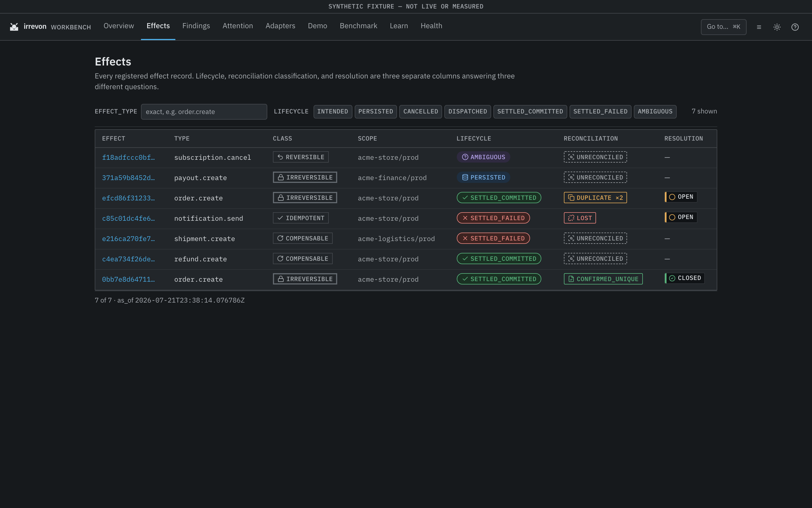The image size is (812, 508).
Task: Click the RECONCILIATION column header
Action: point(591,138)
